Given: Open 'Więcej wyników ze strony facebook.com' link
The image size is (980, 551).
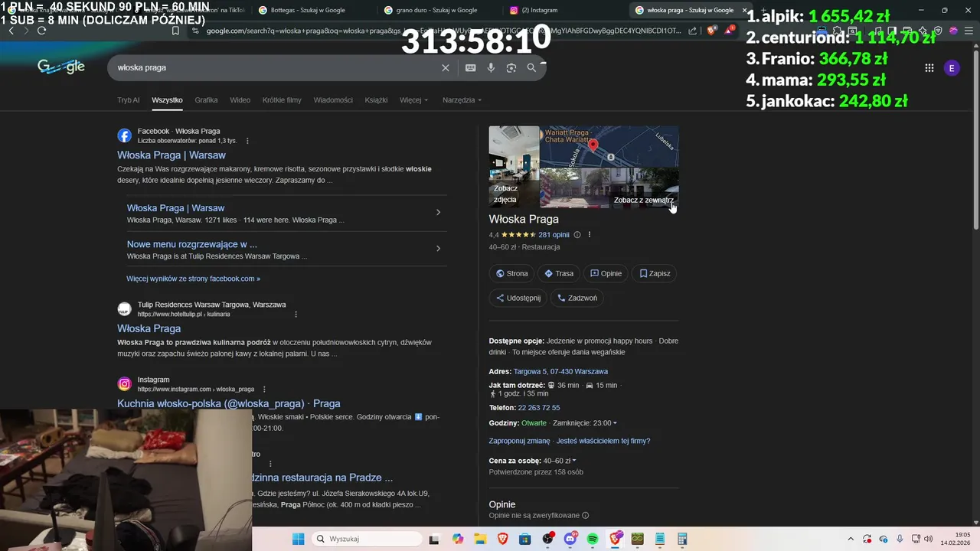Looking at the screenshot, I should pos(193,279).
